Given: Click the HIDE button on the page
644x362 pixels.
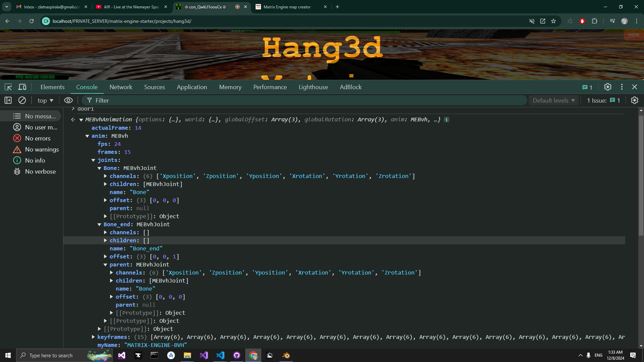Looking at the screenshot, I should [x=633, y=35].
